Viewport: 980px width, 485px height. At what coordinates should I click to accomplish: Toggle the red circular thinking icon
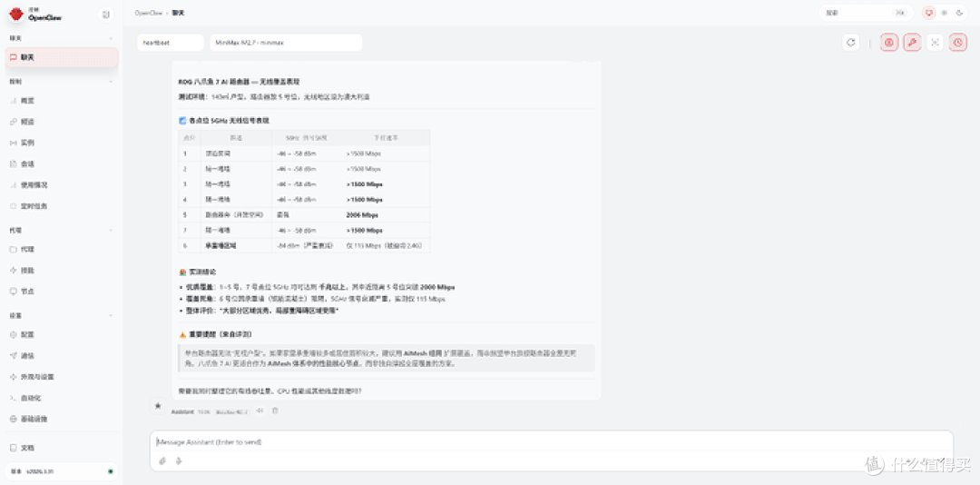889,43
